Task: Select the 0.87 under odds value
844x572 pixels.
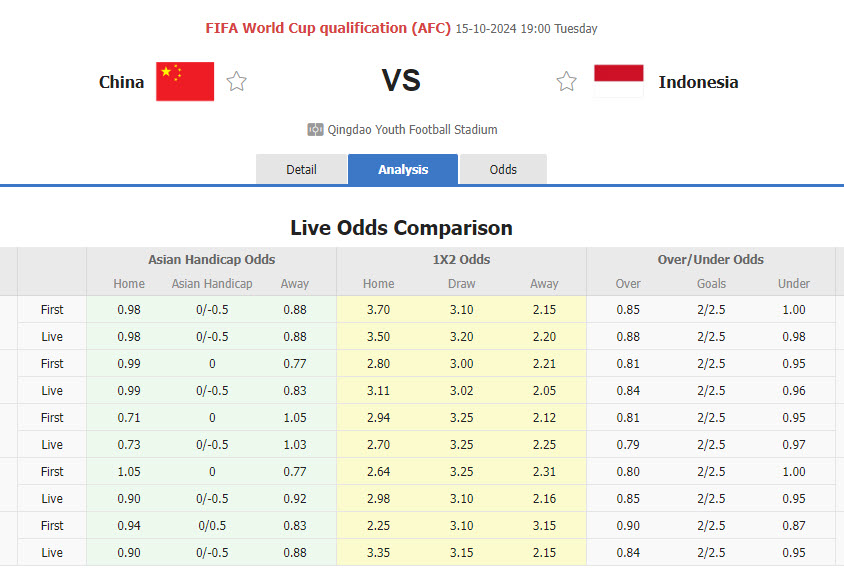Action: click(x=794, y=526)
